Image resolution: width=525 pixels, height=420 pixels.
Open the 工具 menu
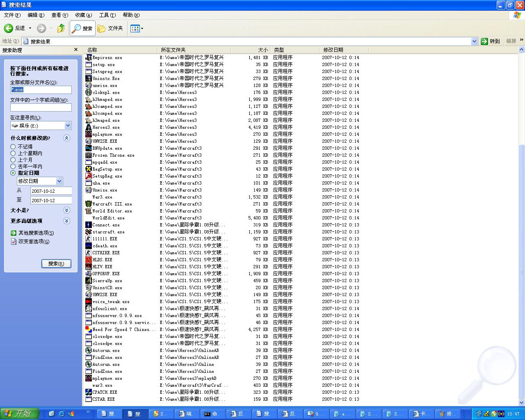click(x=107, y=15)
